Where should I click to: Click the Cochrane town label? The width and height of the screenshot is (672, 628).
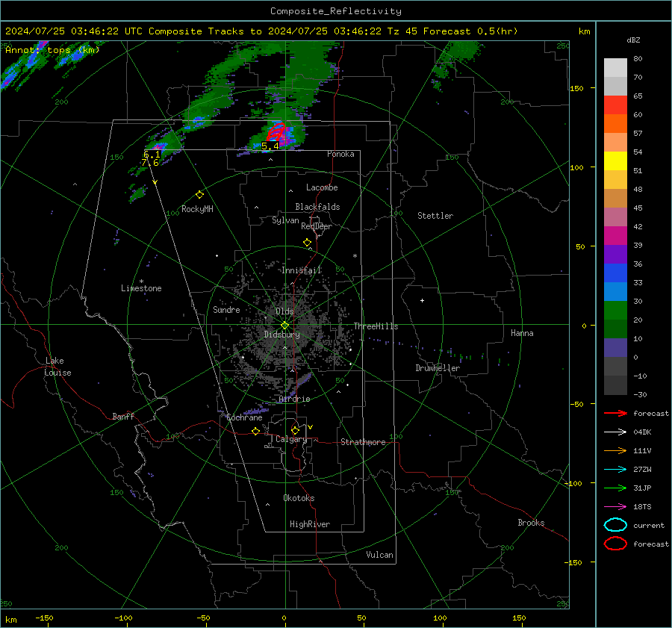(244, 417)
